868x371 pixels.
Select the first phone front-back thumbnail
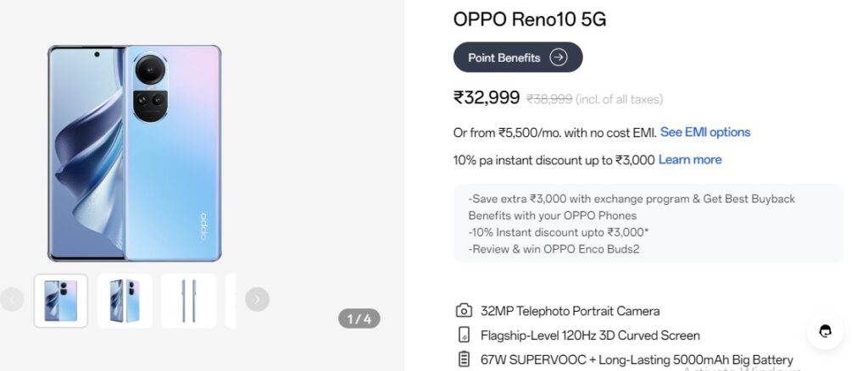pos(61,301)
